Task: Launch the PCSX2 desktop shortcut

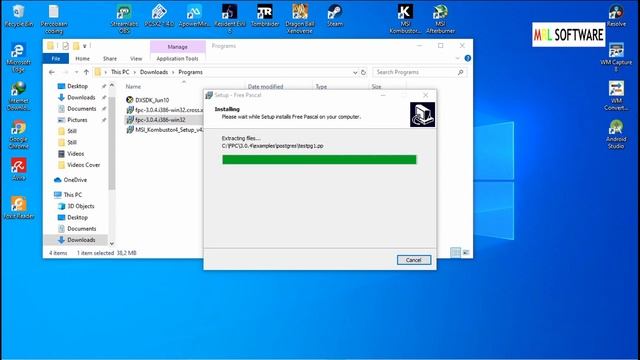Action: (159, 15)
